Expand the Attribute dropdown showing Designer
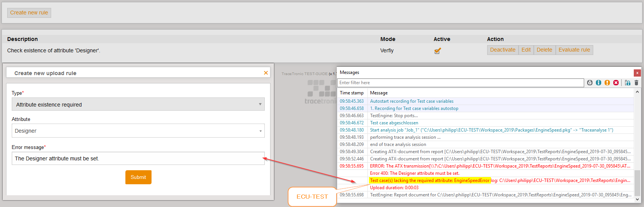The width and height of the screenshot is (644, 207). pos(138,131)
